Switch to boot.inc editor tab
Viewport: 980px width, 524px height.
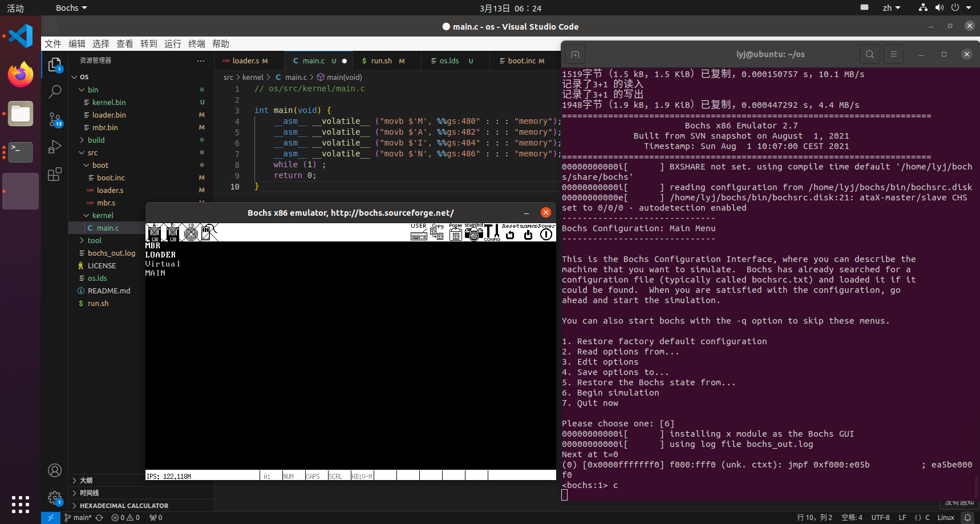[524, 61]
